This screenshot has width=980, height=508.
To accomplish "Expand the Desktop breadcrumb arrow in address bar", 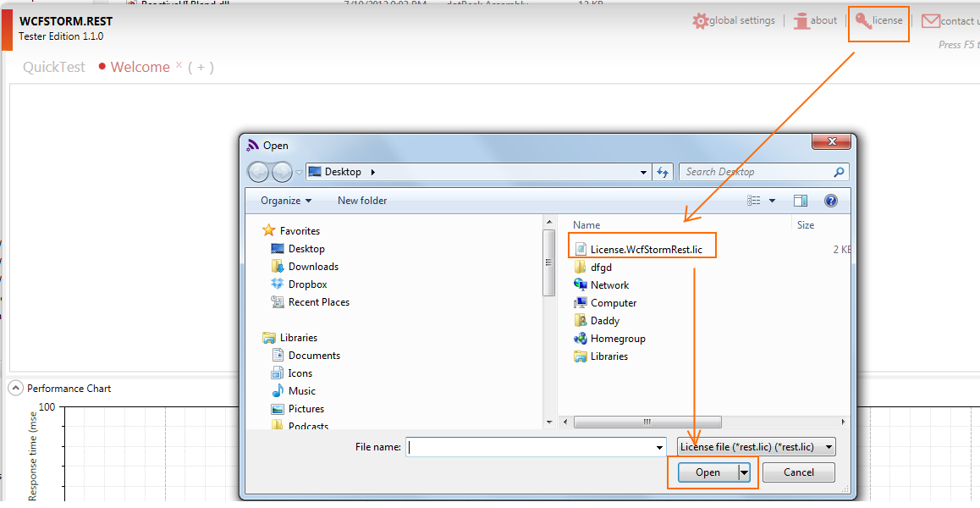I will (x=373, y=172).
